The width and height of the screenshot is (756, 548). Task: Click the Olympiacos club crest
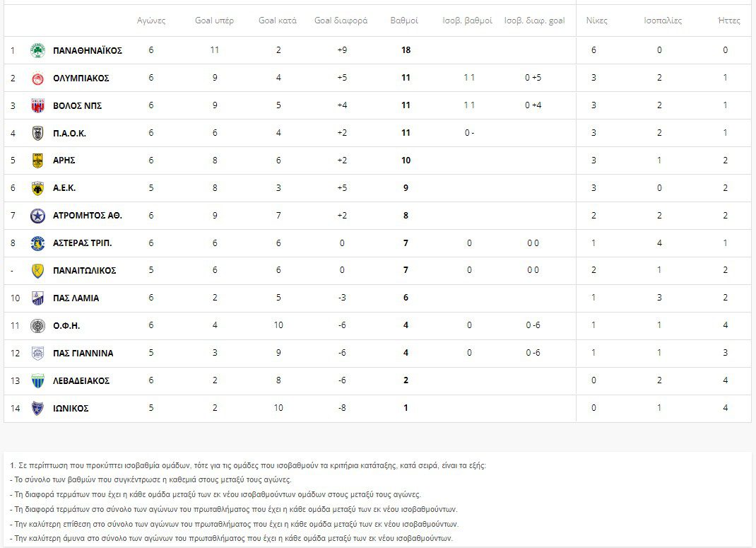click(37, 78)
